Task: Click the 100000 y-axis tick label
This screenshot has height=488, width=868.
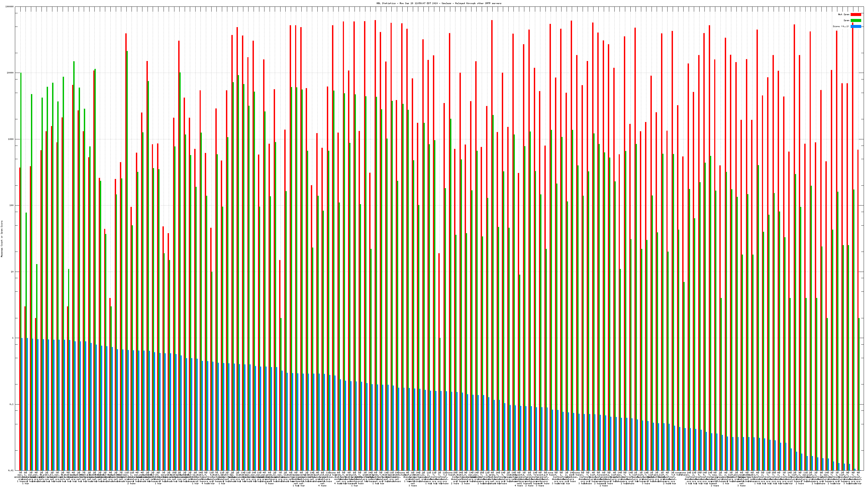Action: pyautogui.click(x=10, y=7)
